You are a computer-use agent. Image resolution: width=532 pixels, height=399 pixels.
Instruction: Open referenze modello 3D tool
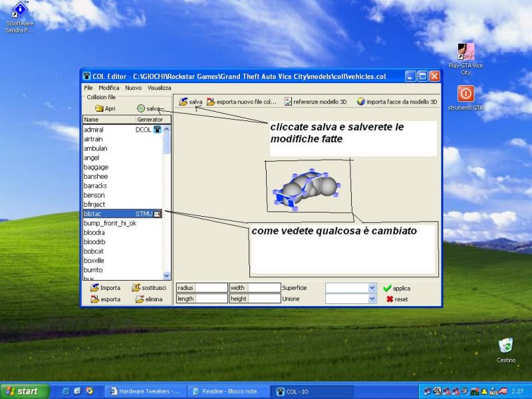289,102
